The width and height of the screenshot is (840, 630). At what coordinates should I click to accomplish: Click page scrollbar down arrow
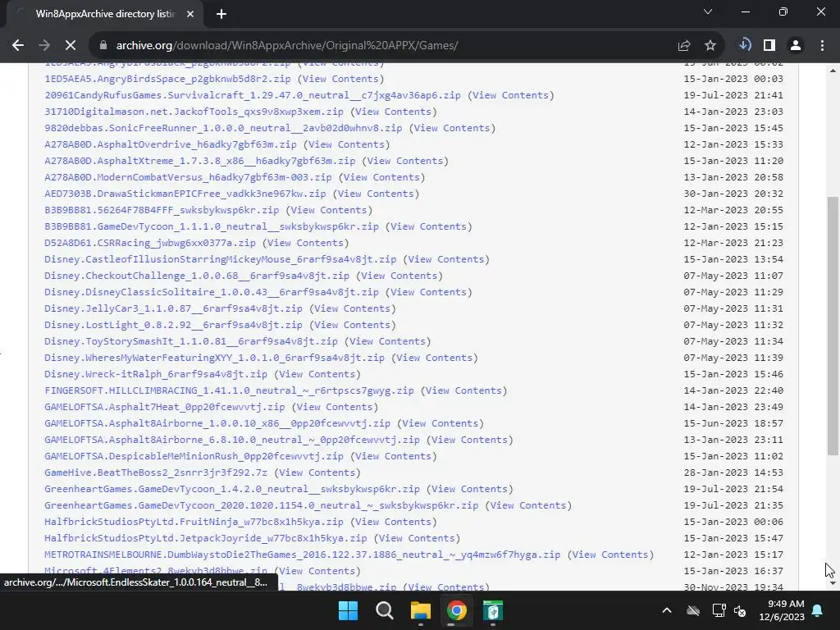(833, 583)
